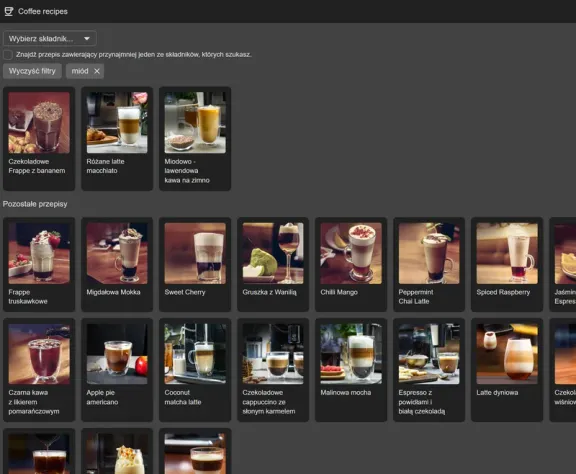576x474 pixels.
Task: Click the 'Czarna kawa z likierem pomarańczowym' title
Action: [x=34, y=402]
